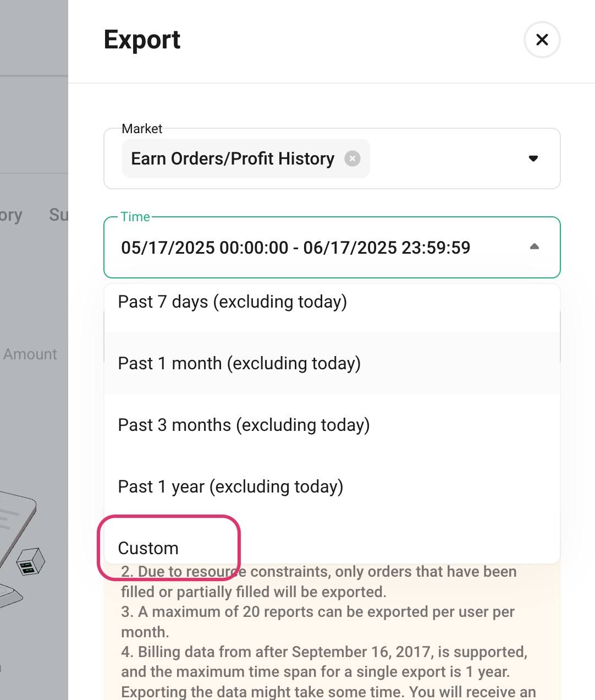The height and width of the screenshot is (700, 595).
Task: Collapse the Time dropdown caret
Action: click(x=534, y=247)
